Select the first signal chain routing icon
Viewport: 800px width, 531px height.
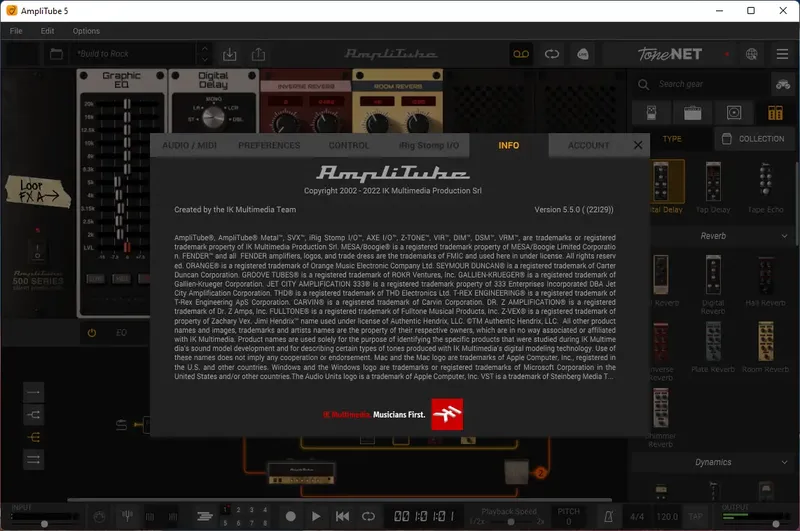33,392
